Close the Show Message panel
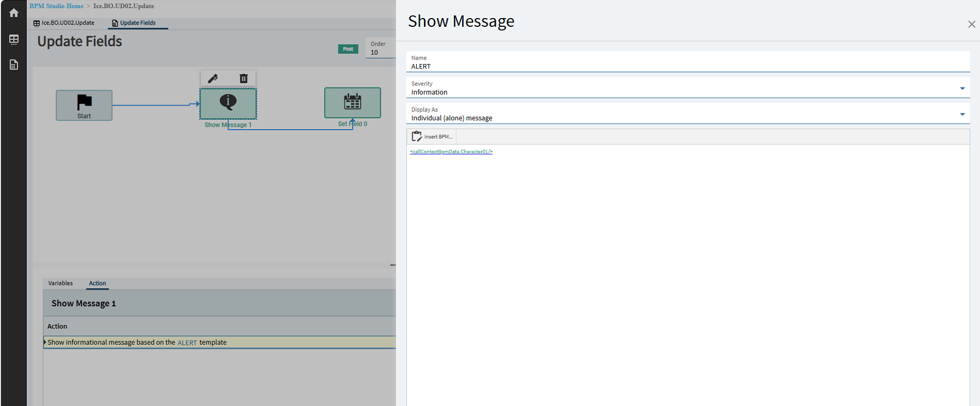Screen dimensions: 980x406 pos(971,24)
